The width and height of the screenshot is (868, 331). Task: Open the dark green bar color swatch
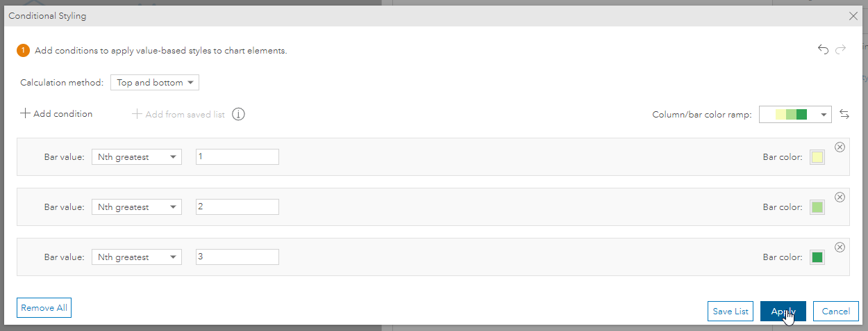click(817, 257)
